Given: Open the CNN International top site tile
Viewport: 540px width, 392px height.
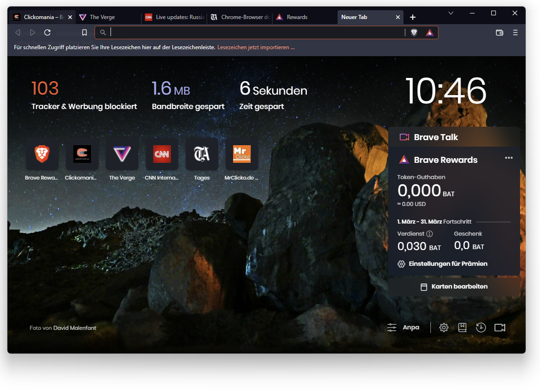Looking at the screenshot, I should pos(162,154).
